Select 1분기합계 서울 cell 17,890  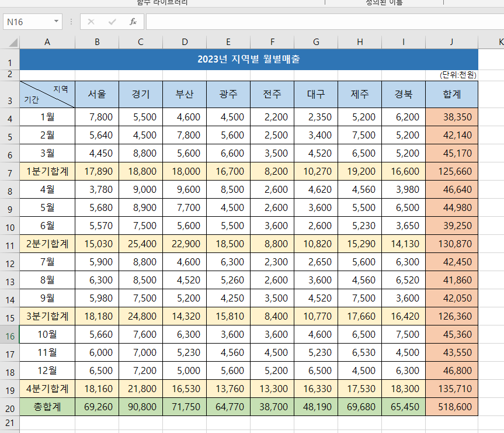[97, 171]
